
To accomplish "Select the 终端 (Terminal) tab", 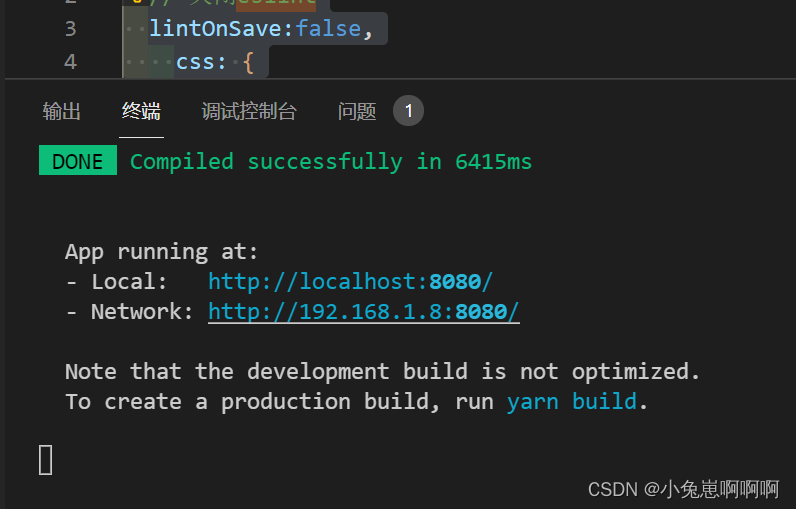I will 141,111.
